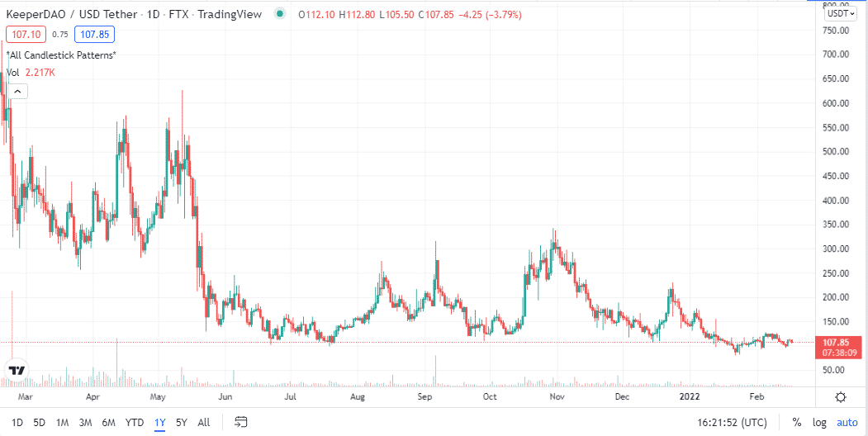Image resolution: width=868 pixels, height=436 pixels.
Task: Collapse the indicator legend arrow
Action: pyautogui.click(x=17, y=92)
